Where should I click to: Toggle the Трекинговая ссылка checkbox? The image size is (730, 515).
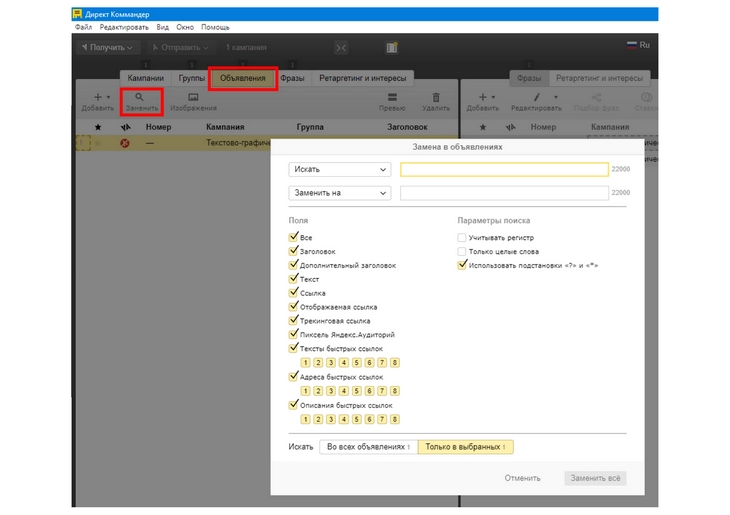point(293,320)
